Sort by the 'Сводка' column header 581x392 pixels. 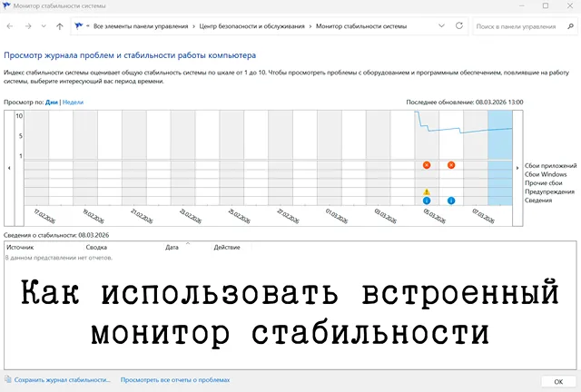(x=123, y=247)
